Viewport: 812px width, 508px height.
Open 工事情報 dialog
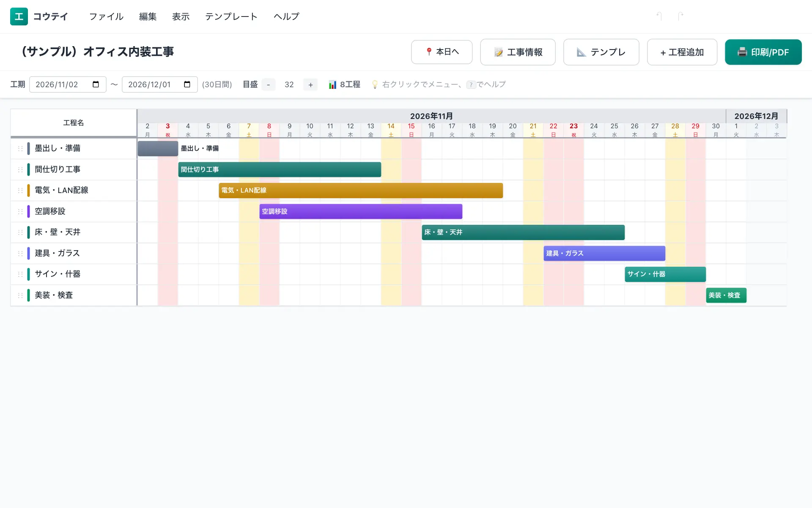click(518, 52)
